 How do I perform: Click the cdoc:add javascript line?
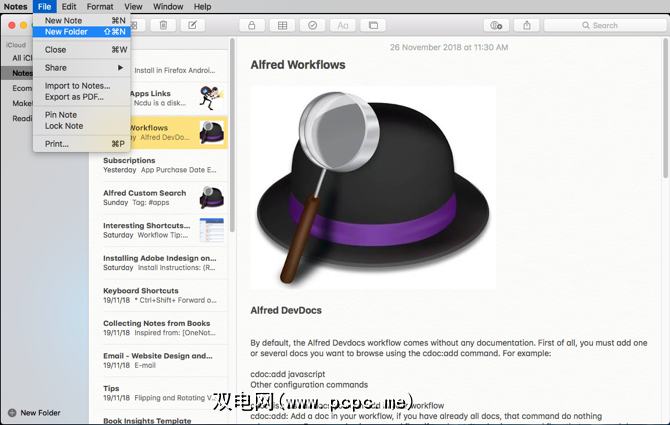[288, 374]
